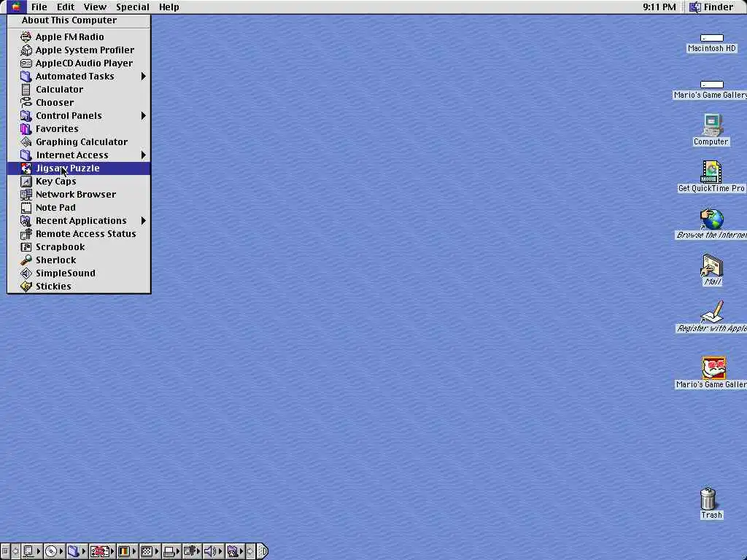Image resolution: width=747 pixels, height=560 pixels.
Task: Open Calculator from the Apple menu
Action: 79,89
